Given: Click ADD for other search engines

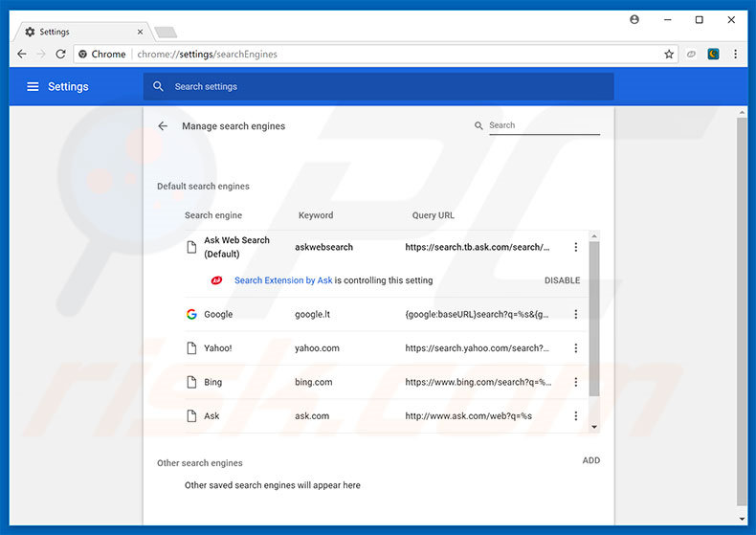Looking at the screenshot, I should (x=591, y=460).
